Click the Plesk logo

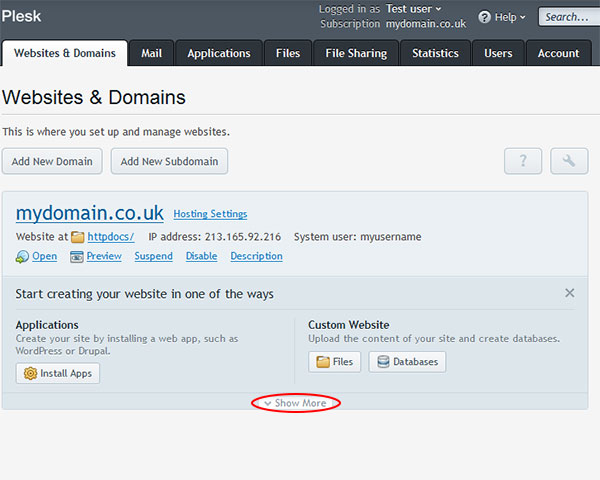(21, 16)
